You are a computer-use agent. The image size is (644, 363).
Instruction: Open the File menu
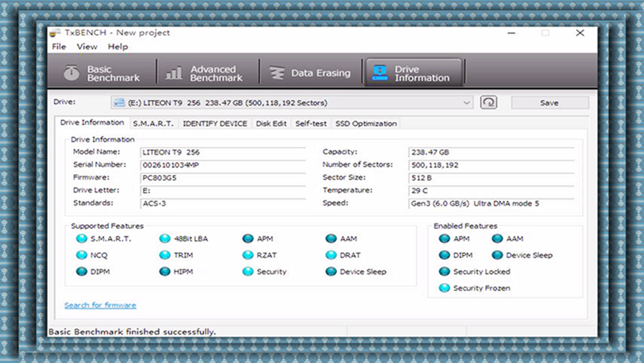(59, 47)
